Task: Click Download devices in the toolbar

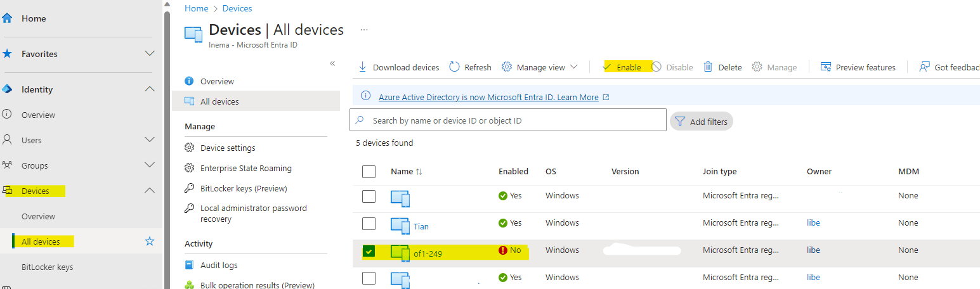Action: pyautogui.click(x=398, y=67)
